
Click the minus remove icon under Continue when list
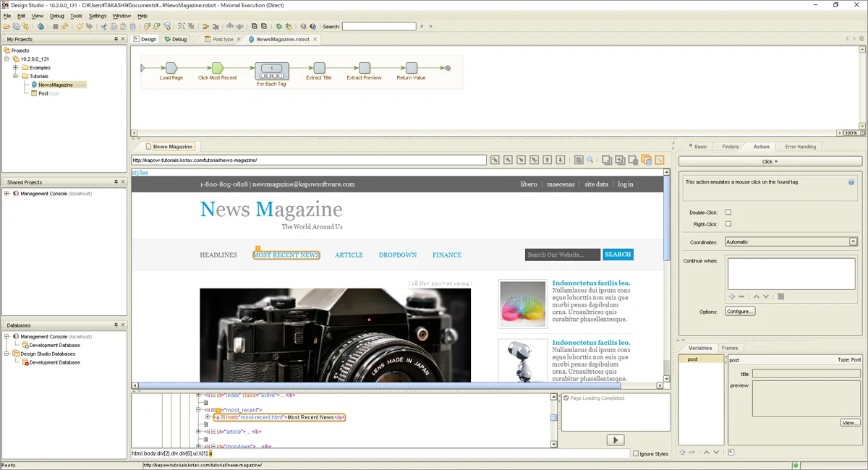pyautogui.click(x=741, y=296)
